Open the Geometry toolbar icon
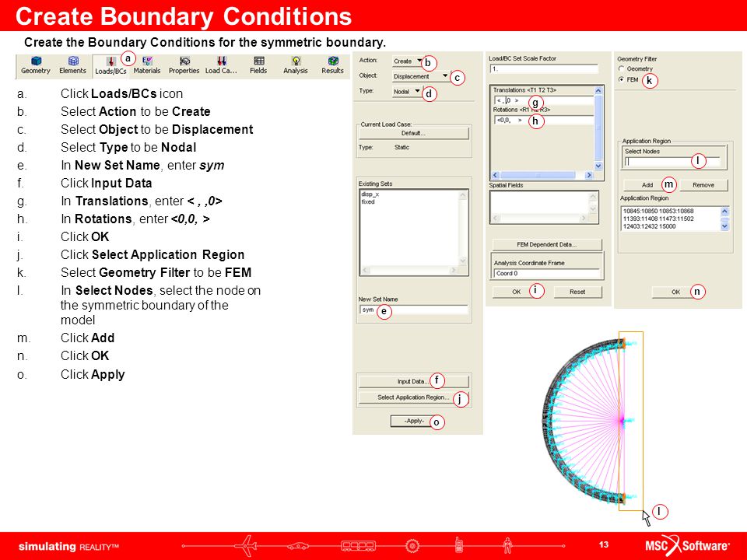The height and width of the screenshot is (560, 747). pos(36,65)
